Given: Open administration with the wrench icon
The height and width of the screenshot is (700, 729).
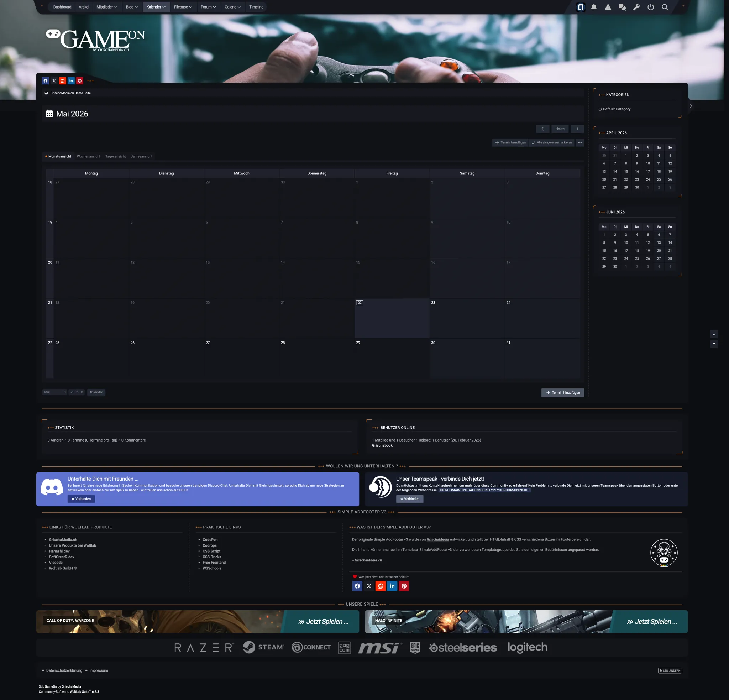Looking at the screenshot, I should pyautogui.click(x=636, y=7).
